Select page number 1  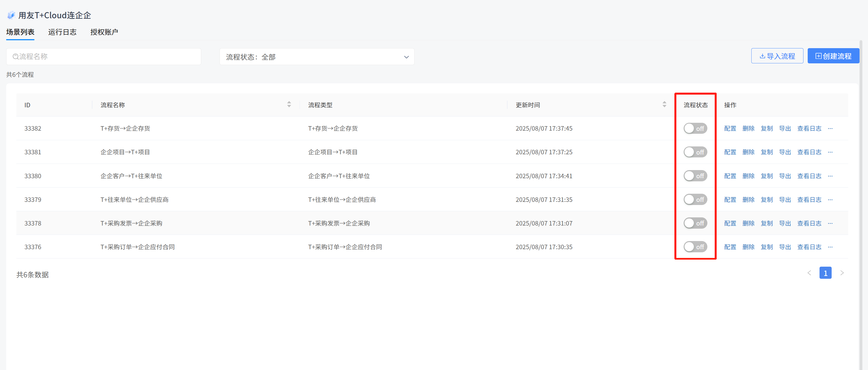[x=825, y=273]
